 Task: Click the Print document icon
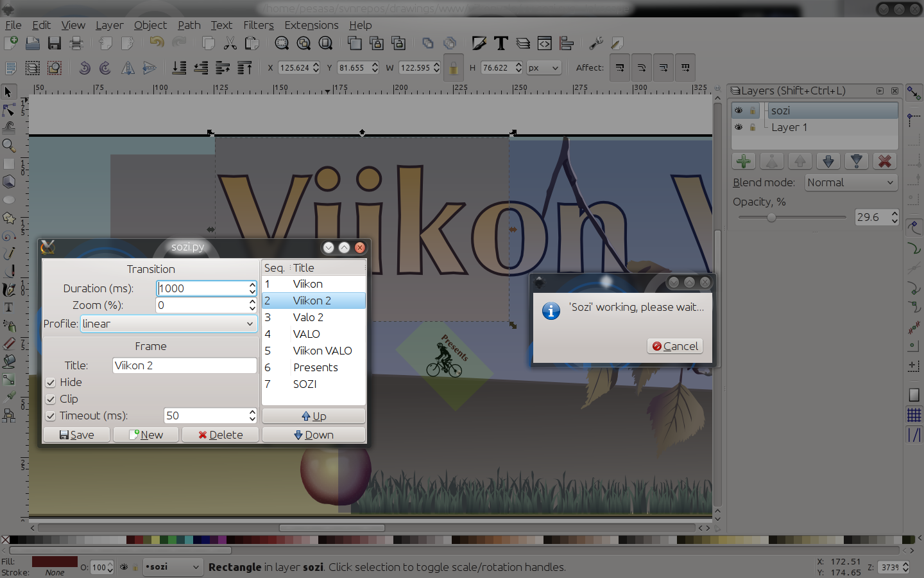coord(76,43)
